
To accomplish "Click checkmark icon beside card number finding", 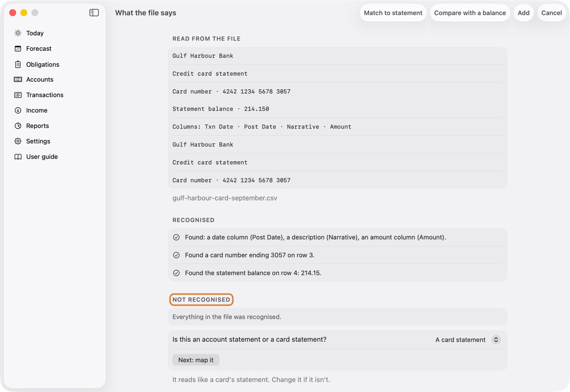I will 176,255.
